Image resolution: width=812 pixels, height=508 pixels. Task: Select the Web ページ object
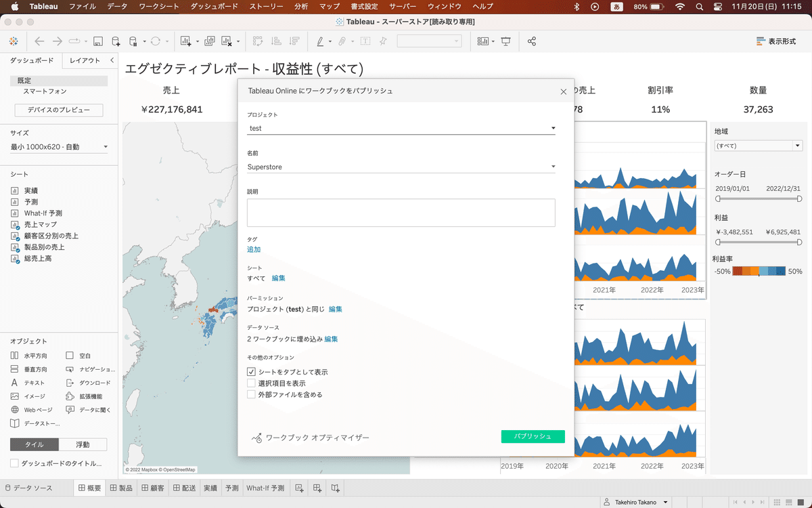click(x=31, y=410)
